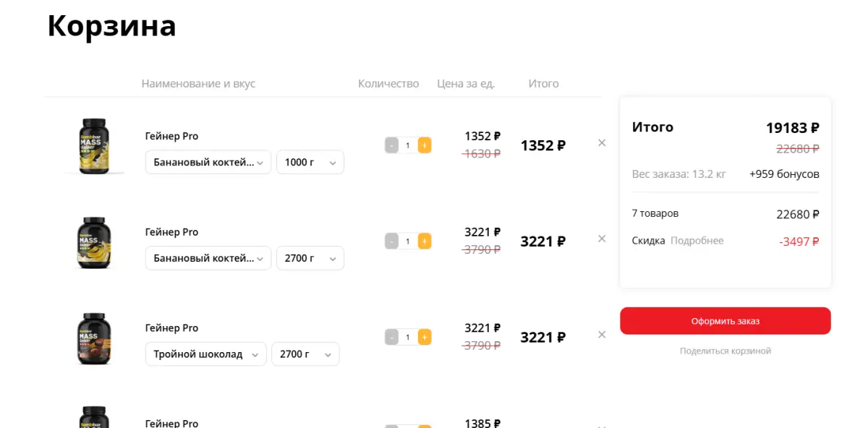Expand Тройной шоколад flavor dropdown
868x428 pixels.
(x=205, y=354)
